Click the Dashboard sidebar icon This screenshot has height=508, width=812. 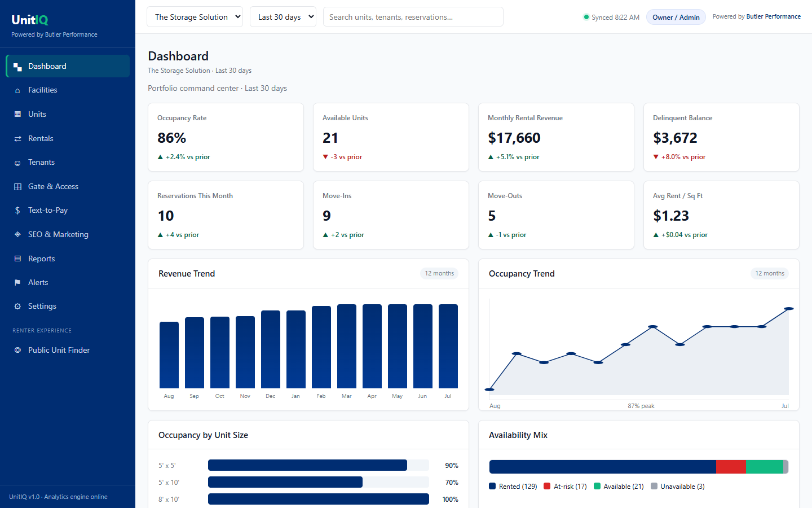(x=17, y=67)
